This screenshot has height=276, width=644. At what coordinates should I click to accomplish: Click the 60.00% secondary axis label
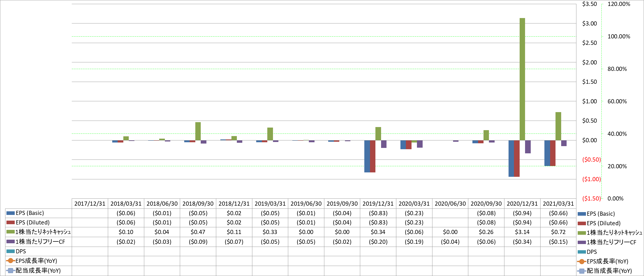pyautogui.click(x=617, y=101)
